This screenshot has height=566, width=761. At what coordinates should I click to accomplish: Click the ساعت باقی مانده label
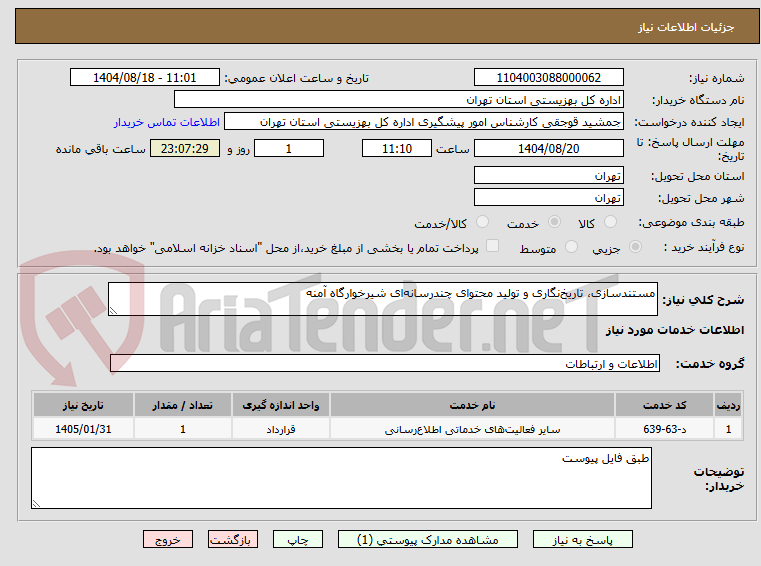click(x=100, y=149)
